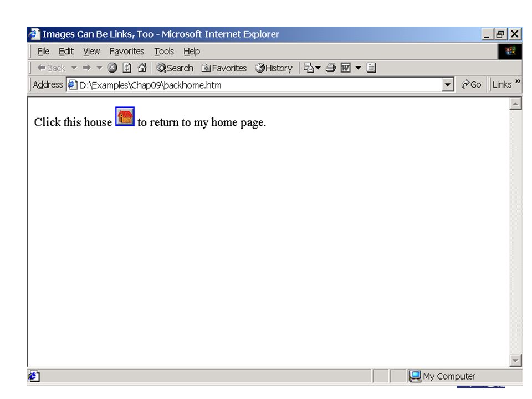The width and height of the screenshot is (532, 399).
Task: Go to Home via toolbar house icon
Action: tap(142, 68)
